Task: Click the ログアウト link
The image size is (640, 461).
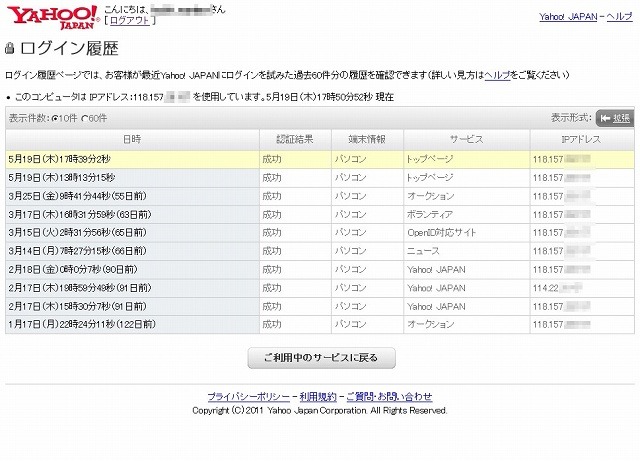Action: tap(130, 20)
